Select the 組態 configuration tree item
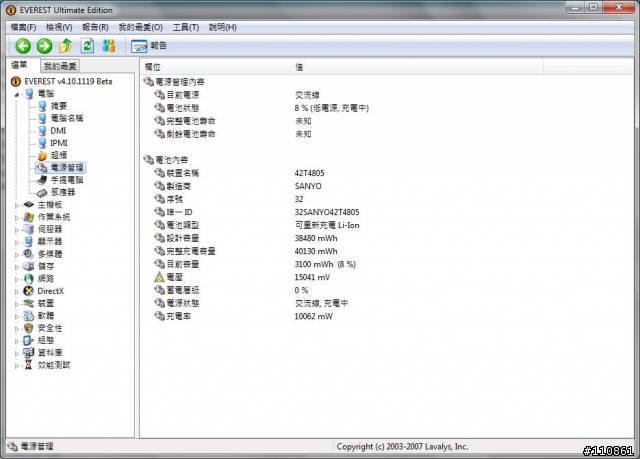640x459 pixels. pos(46,340)
